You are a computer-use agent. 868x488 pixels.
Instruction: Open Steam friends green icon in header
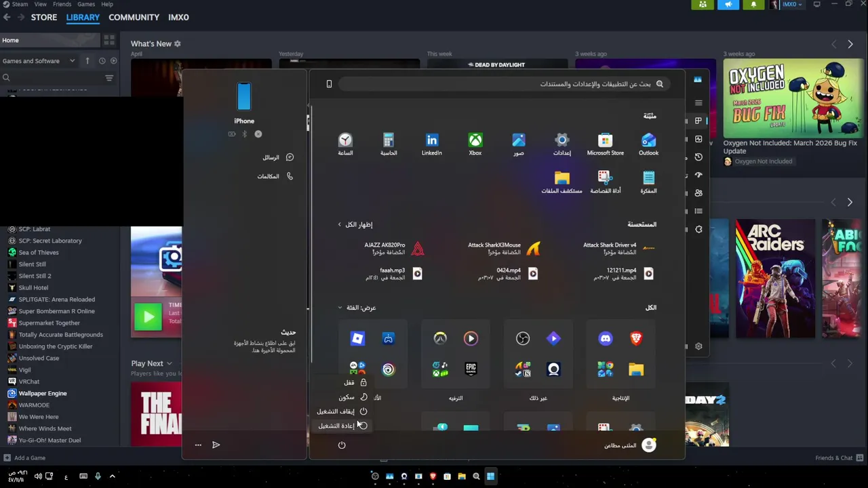(703, 5)
